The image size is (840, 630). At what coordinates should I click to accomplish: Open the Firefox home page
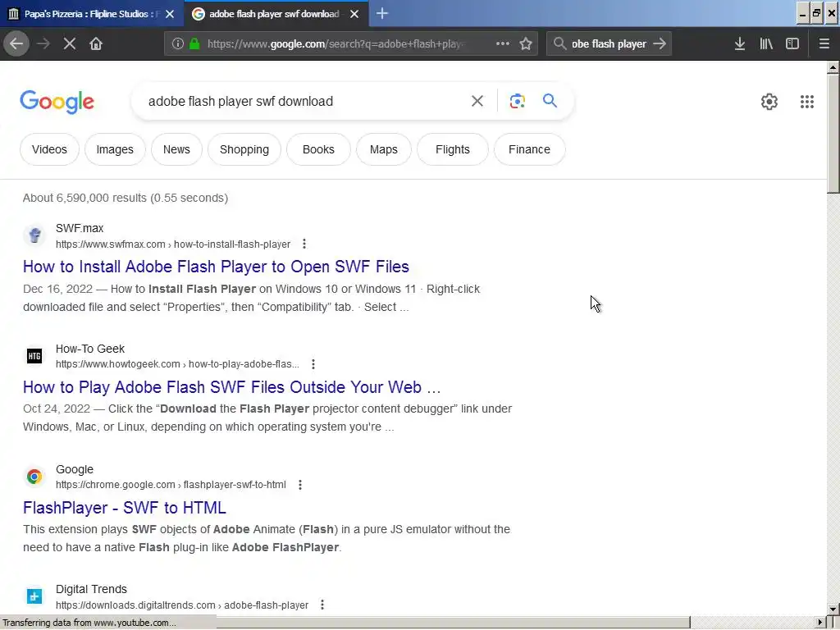click(96, 43)
